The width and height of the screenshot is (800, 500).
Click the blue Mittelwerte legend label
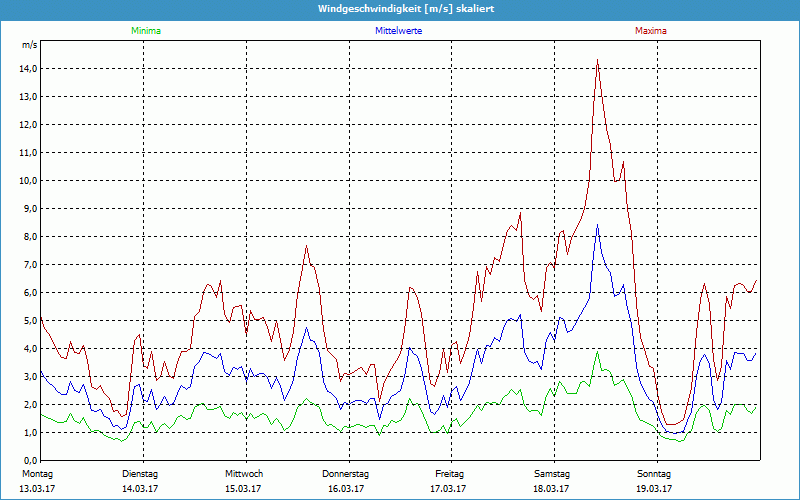398,31
